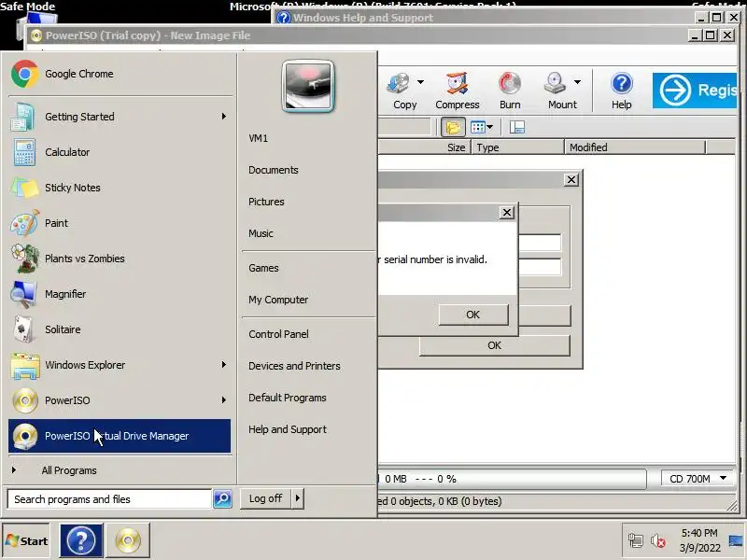The width and height of the screenshot is (747, 560).
Task: Expand the Copy dropdown arrow
Action: (x=420, y=82)
